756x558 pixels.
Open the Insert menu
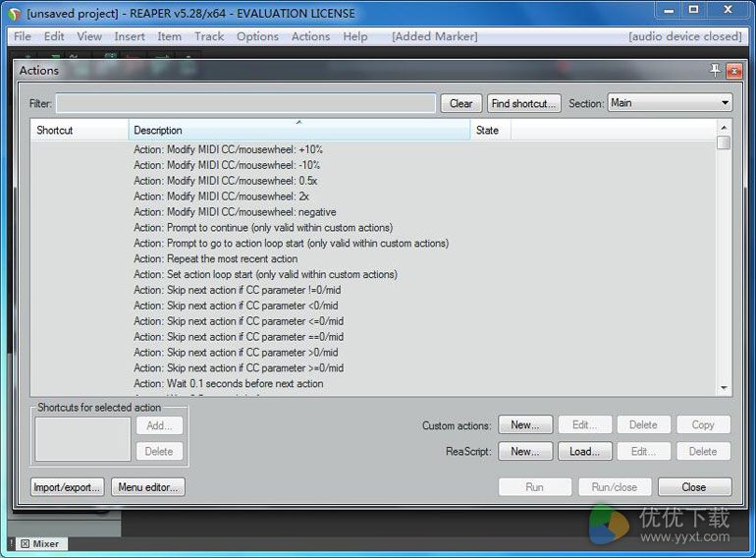coord(130,36)
